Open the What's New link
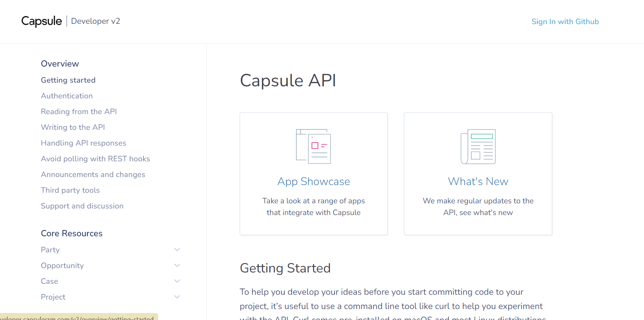This screenshot has width=644, height=320. click(x=478, y=181)
